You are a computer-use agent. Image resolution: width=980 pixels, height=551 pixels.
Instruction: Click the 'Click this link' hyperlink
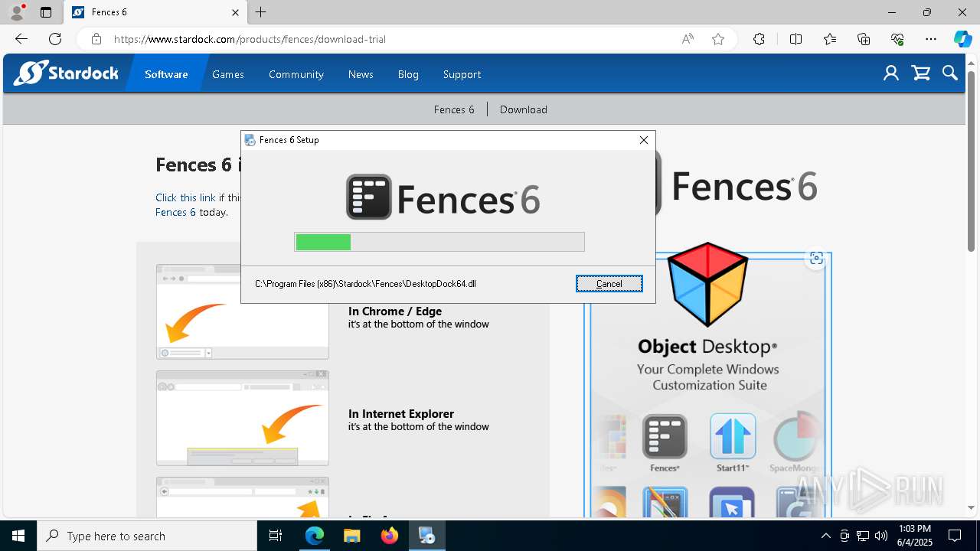pos(185,197)
